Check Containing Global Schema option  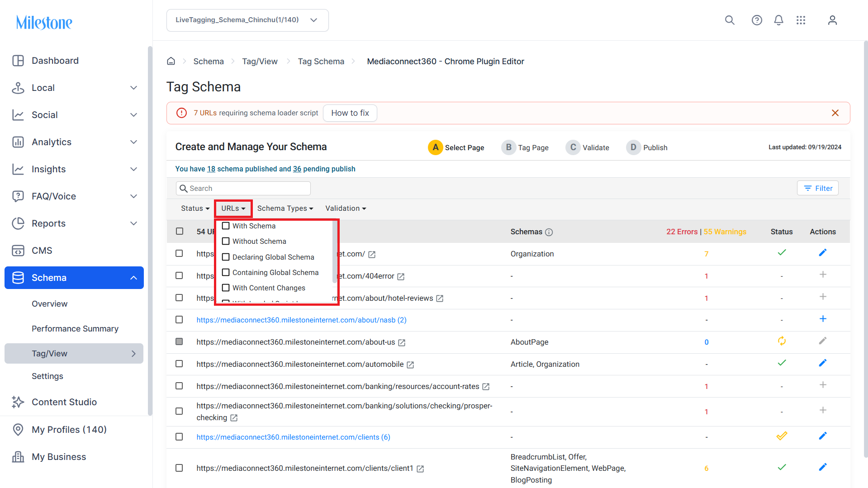(x=226, y=272)
